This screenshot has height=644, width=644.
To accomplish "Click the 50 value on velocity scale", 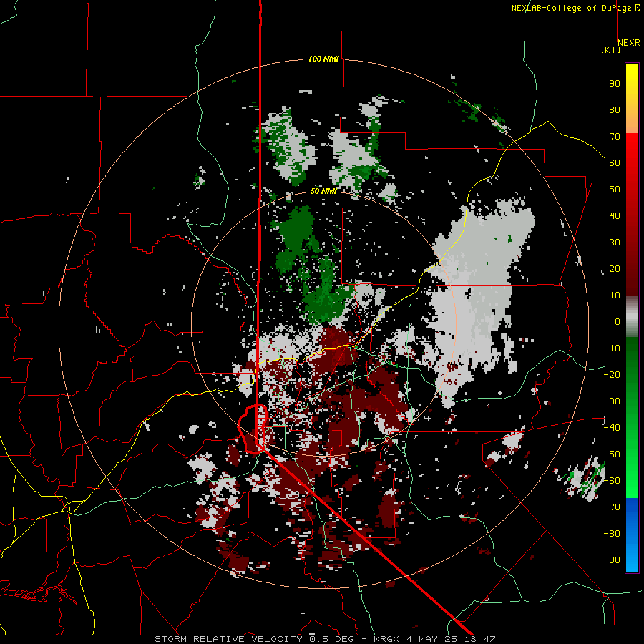I will coord(615,190).
